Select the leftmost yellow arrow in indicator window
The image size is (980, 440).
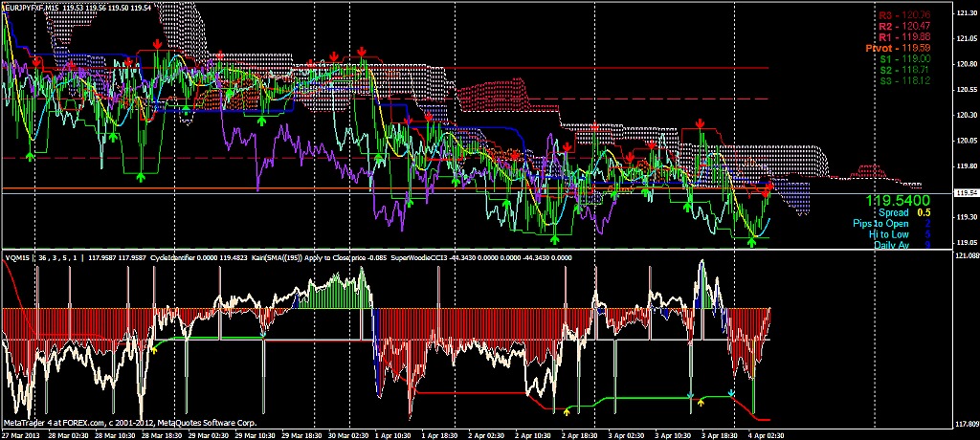[x=154, y=349]
